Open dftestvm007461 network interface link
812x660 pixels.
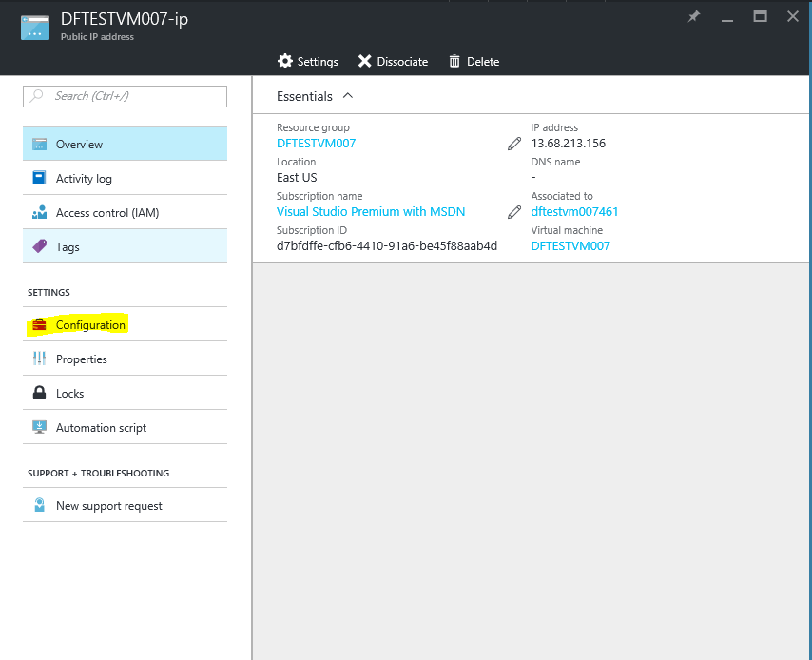(574, 212)
